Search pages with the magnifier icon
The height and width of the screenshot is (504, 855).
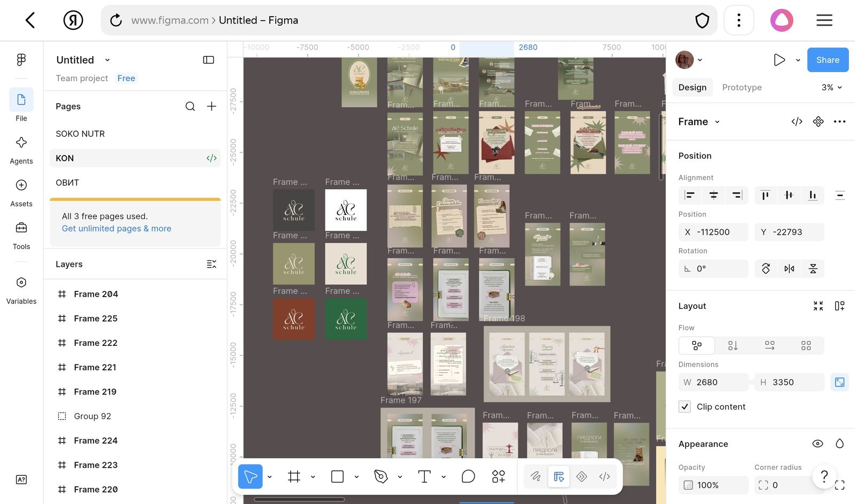click(x=190, y=106)
